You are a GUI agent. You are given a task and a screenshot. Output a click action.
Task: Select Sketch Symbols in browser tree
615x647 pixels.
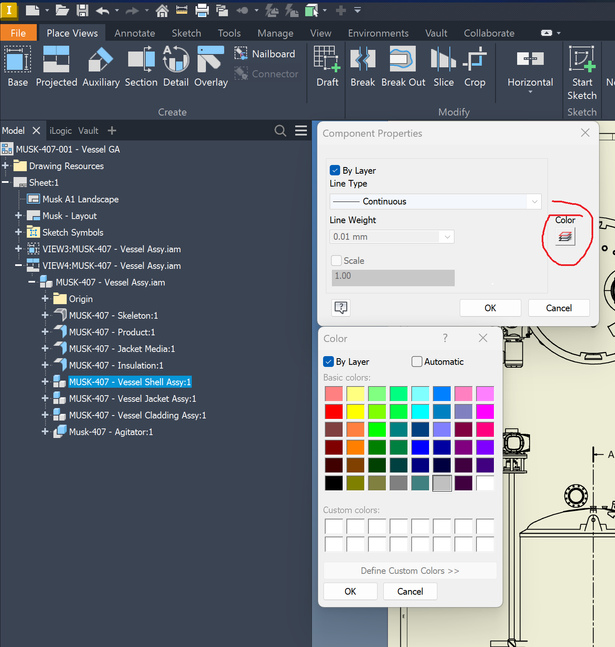click(73, 232)
